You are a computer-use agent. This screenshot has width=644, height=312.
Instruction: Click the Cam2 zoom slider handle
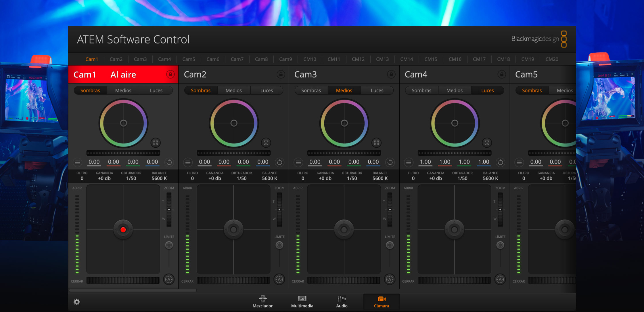click(x=279, y=210)
